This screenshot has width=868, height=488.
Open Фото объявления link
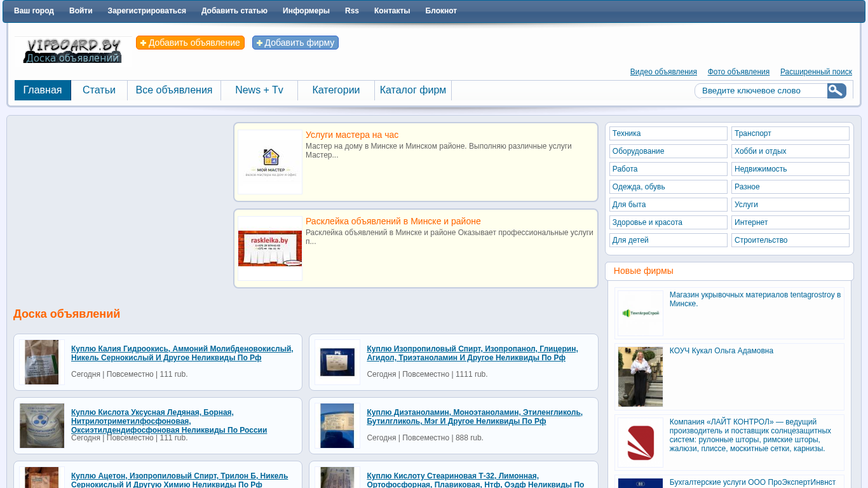click(x=738, y=72)
